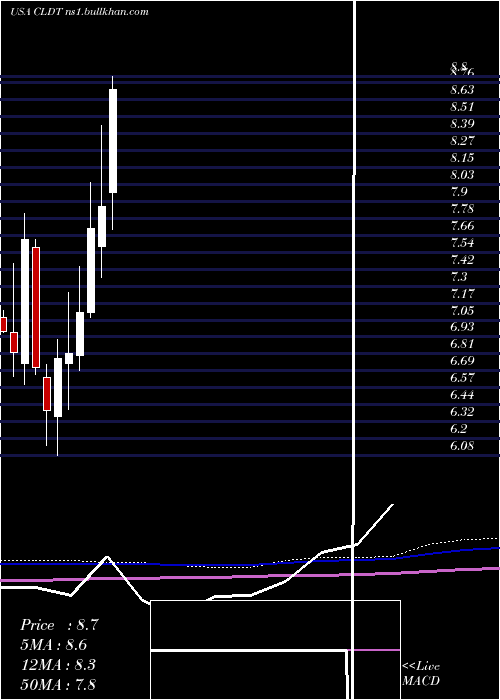Click the 7.54 price axis label

click(x=462, y=243)
